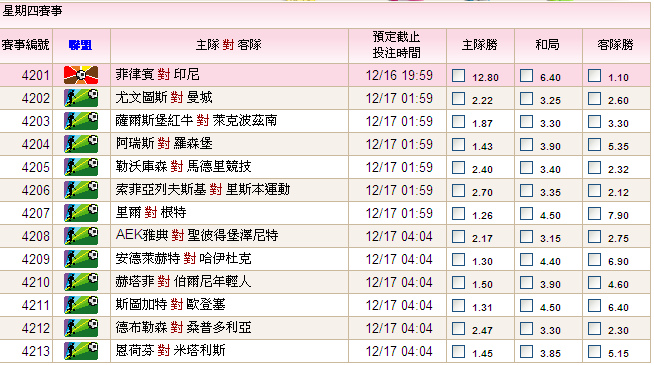The width and height of the screenshot is (654, 365).
Task: Click match text 勒沃庫森 對 馬德里競技
Action: coord(184,166)
